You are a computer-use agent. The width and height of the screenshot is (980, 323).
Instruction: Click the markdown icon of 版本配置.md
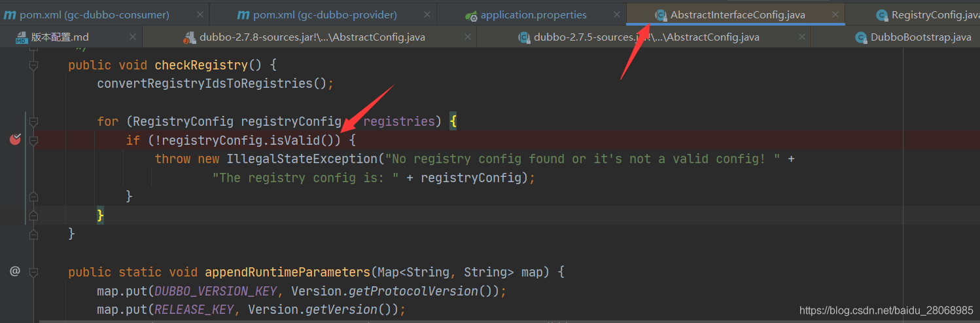22,37
